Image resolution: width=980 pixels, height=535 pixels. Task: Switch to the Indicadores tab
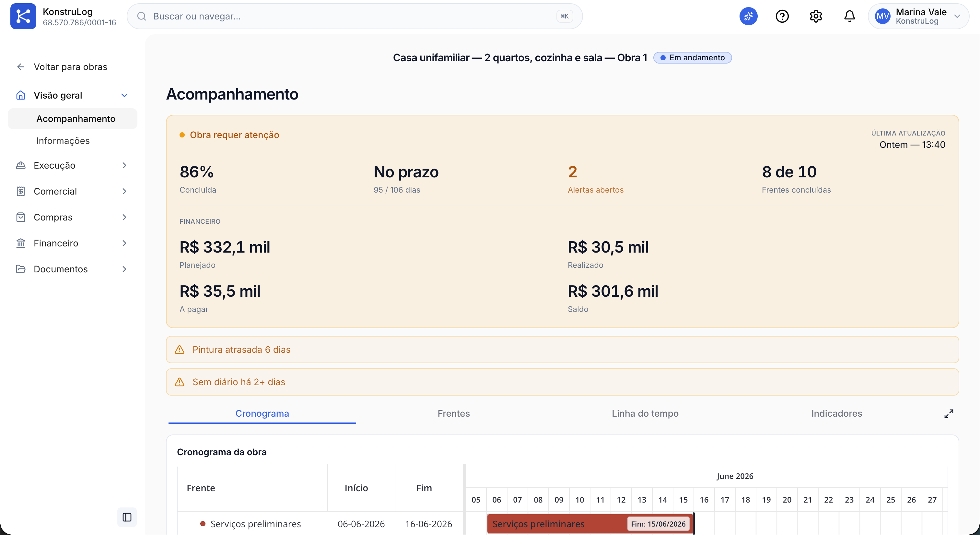click(836, 414)
